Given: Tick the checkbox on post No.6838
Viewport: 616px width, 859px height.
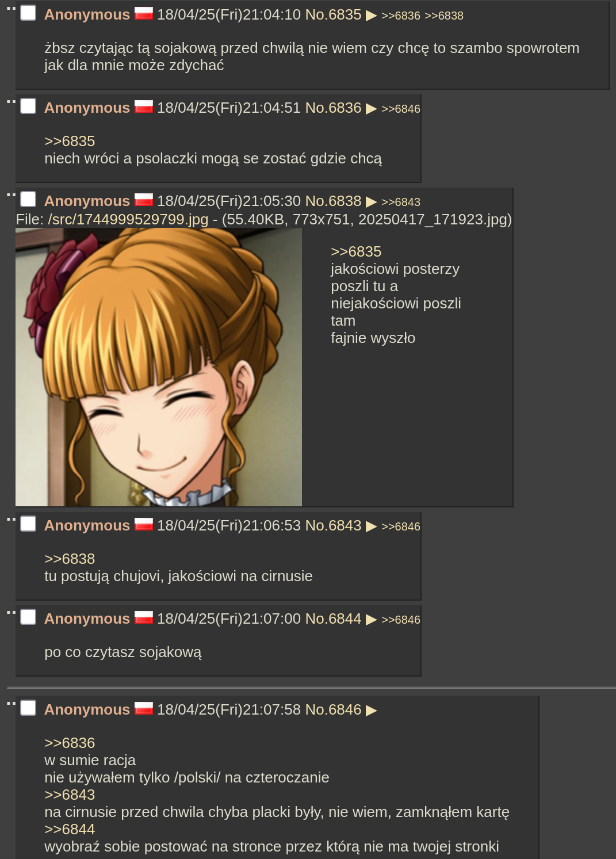Looking at the screenshot, I should click(28, 199).
